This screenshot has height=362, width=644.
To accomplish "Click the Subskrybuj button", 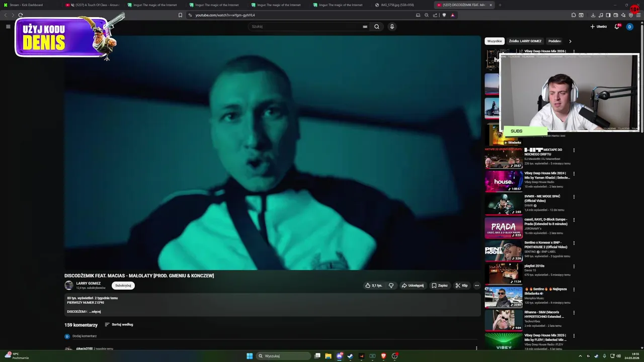I will (123, 286).
